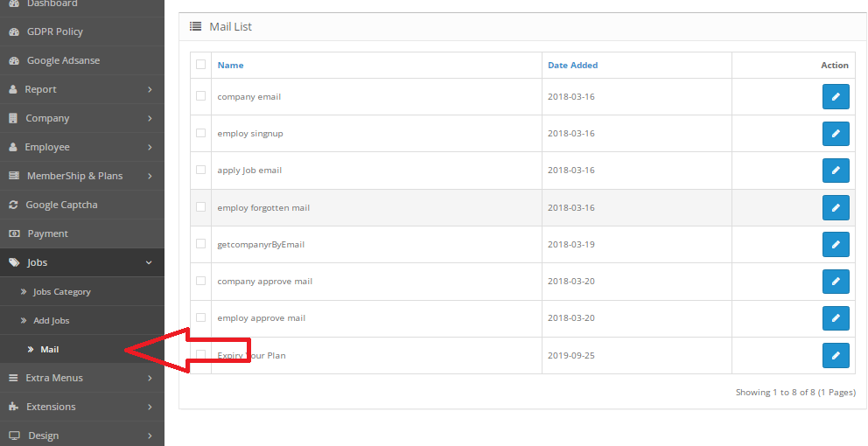Screen dimensions: 868x446
Task: Sort list by Name column header
Action: tap(230, 66)
